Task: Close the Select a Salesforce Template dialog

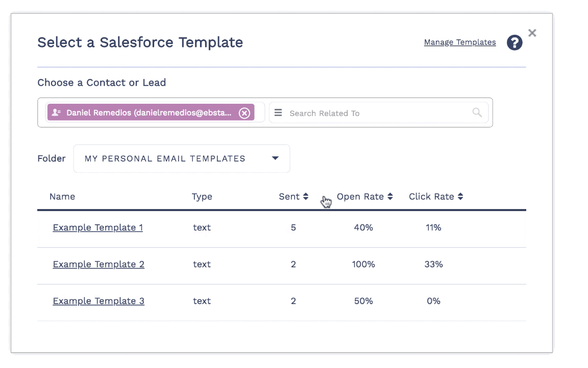Action: 532,33
